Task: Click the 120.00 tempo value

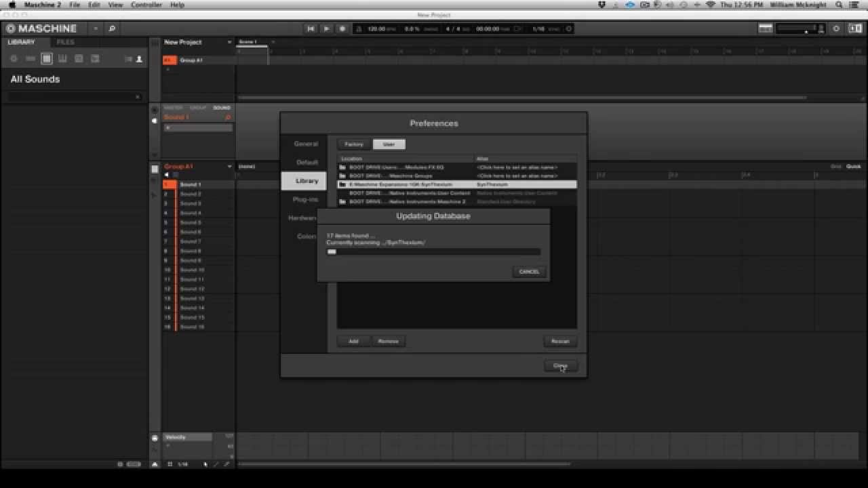Action: (x=376, y=29)
